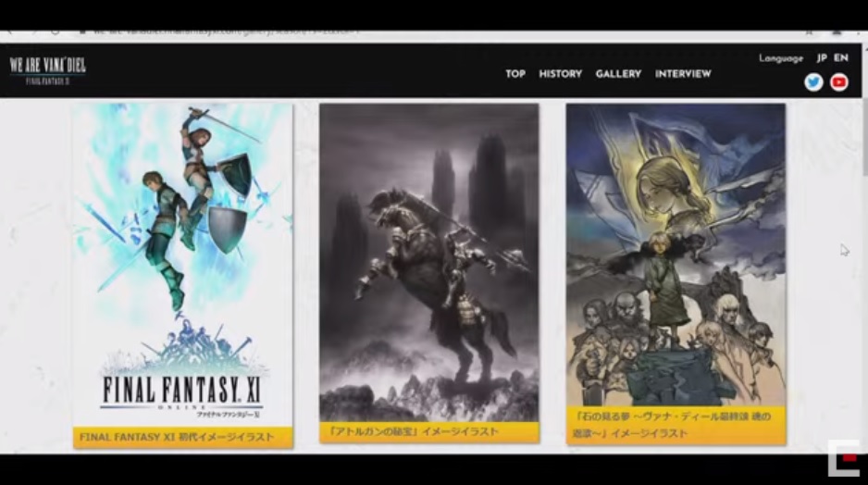Open the INTERVIEW menu item
The height and width of the screenshot is (485, 868).
click(x=683, y=74)
